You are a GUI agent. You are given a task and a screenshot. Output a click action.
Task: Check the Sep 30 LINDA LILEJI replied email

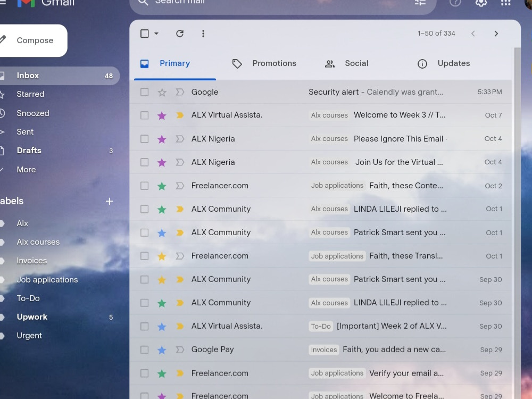(x=145, y=303)
